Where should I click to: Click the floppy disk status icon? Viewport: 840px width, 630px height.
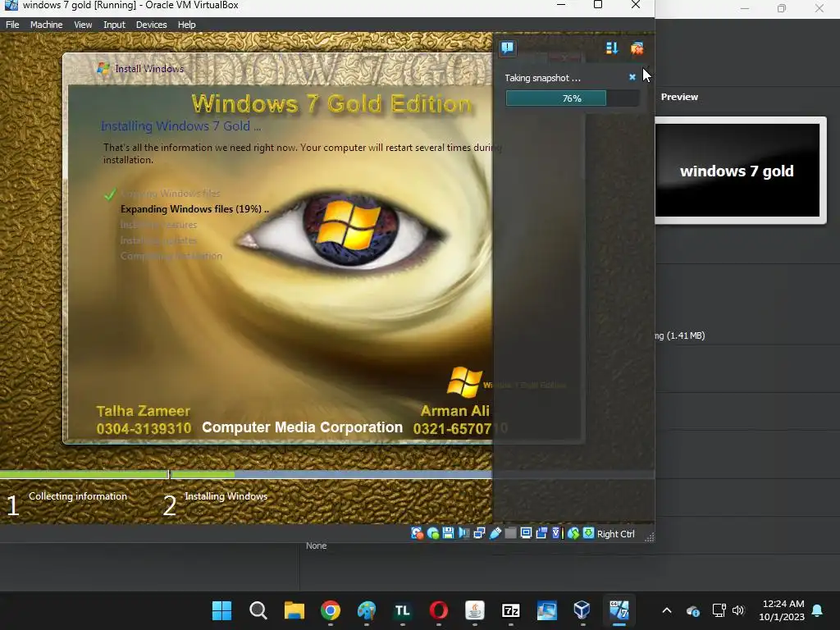(449, 533)
